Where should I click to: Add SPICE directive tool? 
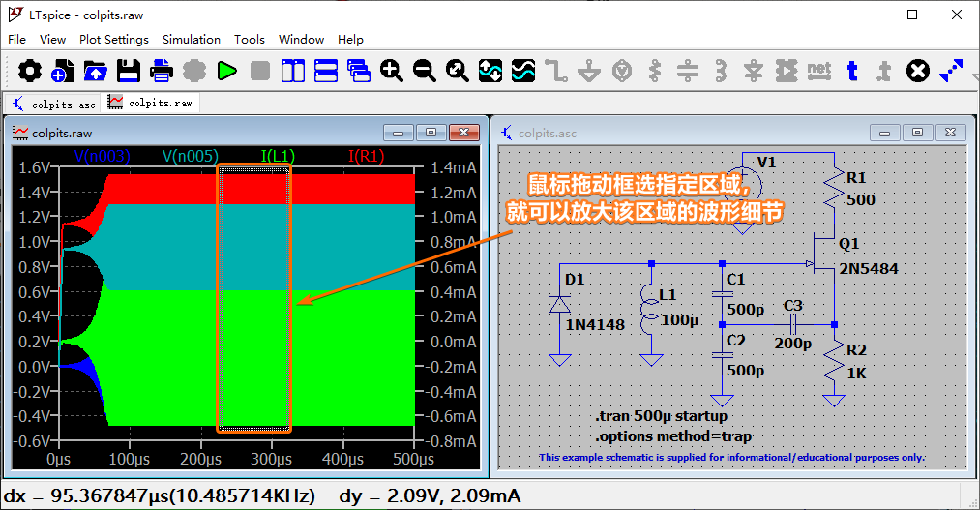[884, 71]
